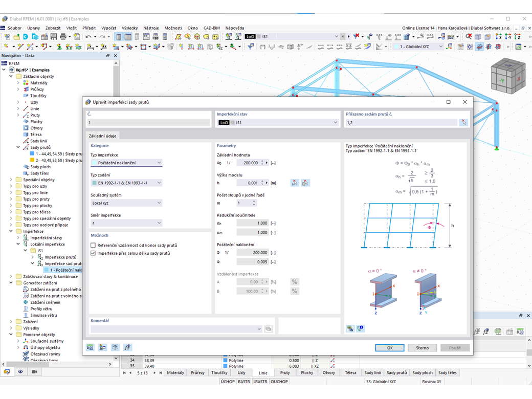Screen dimensions: 532x399
Task: Collapse the Imperfekce tree node
Action: pos(11,231)
